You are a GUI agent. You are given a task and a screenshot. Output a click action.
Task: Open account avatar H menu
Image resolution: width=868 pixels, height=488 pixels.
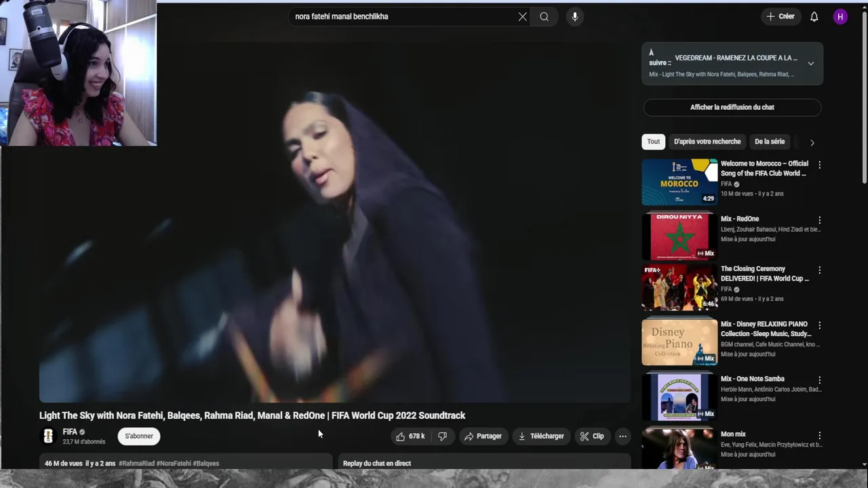(x=840, y=16)
